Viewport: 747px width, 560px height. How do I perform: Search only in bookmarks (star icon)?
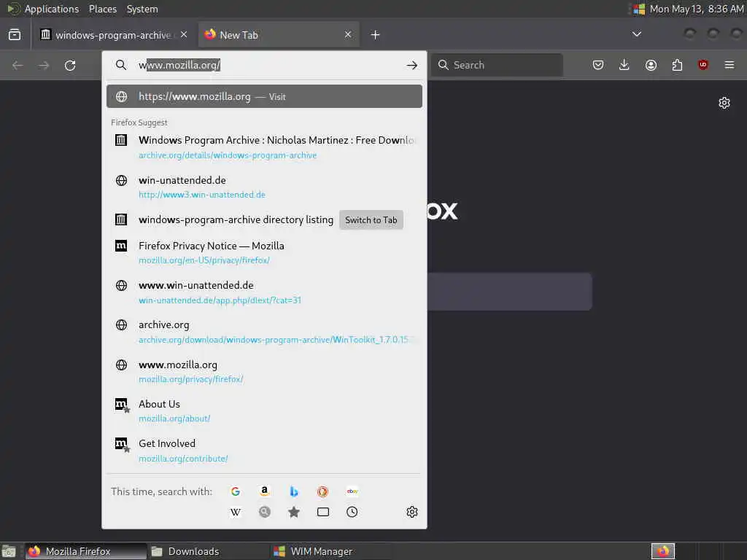[294, 512]
